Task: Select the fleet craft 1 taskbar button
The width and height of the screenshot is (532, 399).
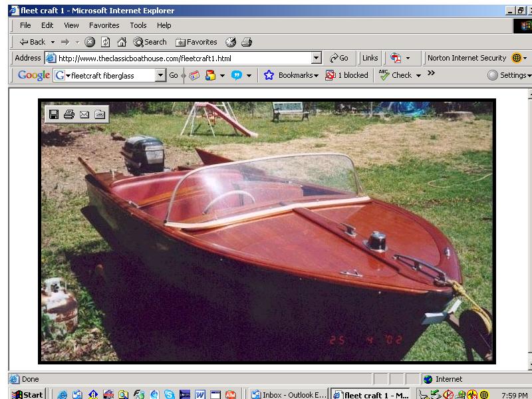Action: point(370,394)
